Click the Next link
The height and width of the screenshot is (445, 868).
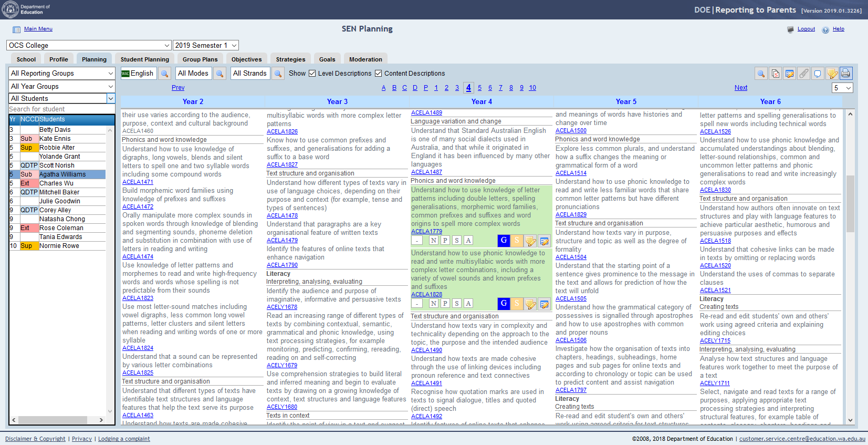[x=740, y=88]
